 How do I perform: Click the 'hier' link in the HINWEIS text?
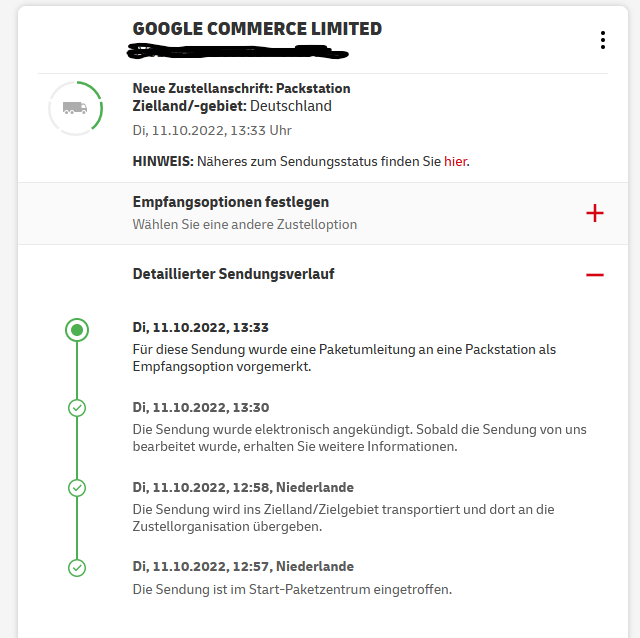[x=455, y=160]
